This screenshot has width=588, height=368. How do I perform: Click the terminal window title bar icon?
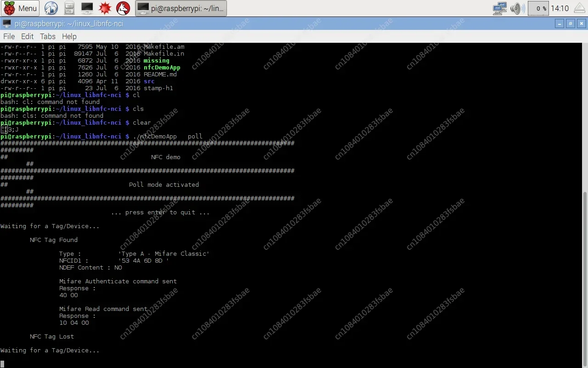(x=6, y=23)
